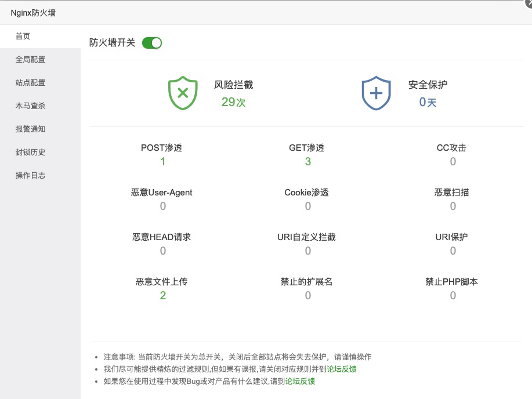532x399 pixels.
Task: Click the 29次 risk interception count
Action: tap(233, 102)
